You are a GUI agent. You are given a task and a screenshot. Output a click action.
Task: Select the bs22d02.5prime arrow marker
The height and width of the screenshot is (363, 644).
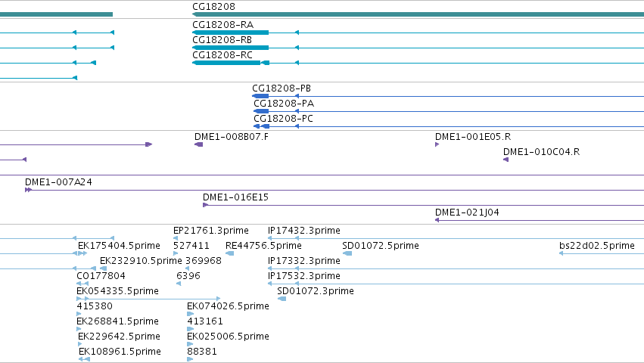(x=561, y=253)
